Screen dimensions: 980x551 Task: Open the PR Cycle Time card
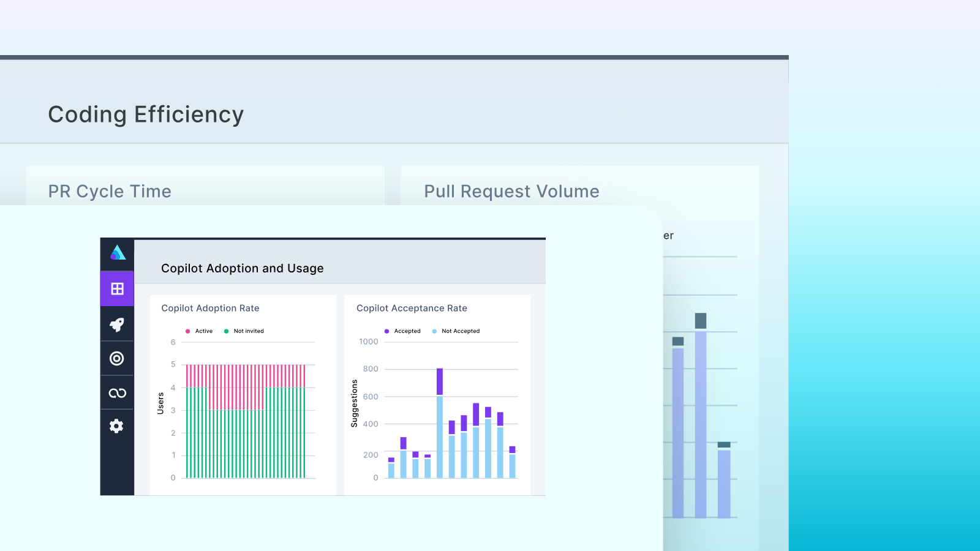[110, 192]
